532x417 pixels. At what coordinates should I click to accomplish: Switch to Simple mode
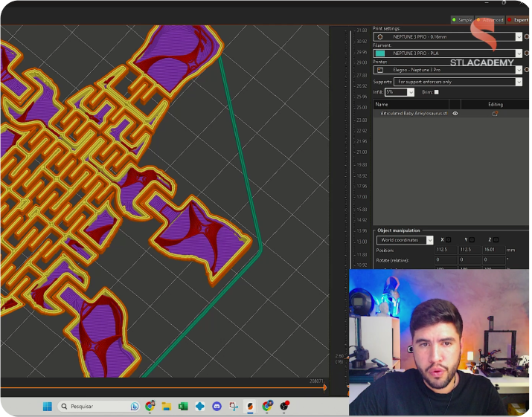[462, 20]
